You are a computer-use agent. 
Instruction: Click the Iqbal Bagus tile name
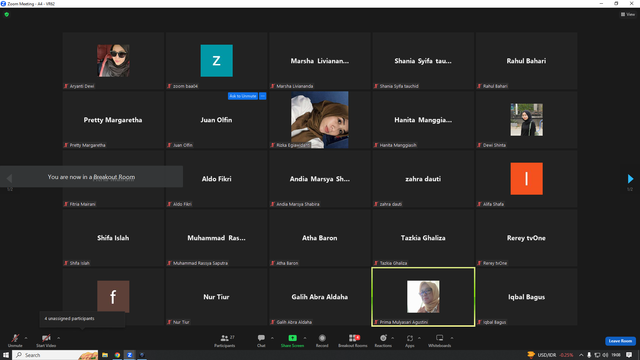[526, 297]
